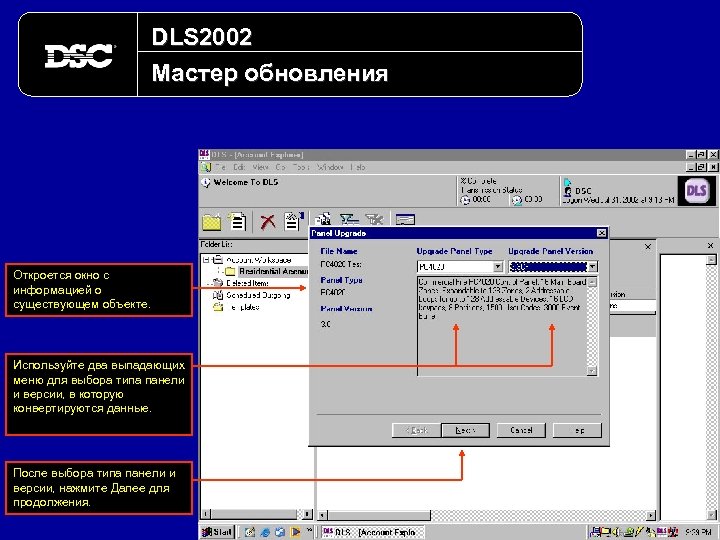
Task: Click Cancel in Panel Upgrade dialog
Action: [521, 430]
